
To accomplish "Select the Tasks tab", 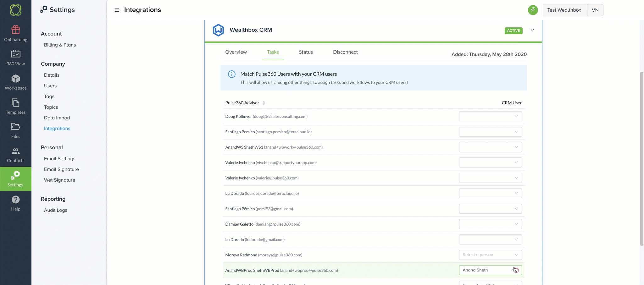I will click(x=273, y=52).
